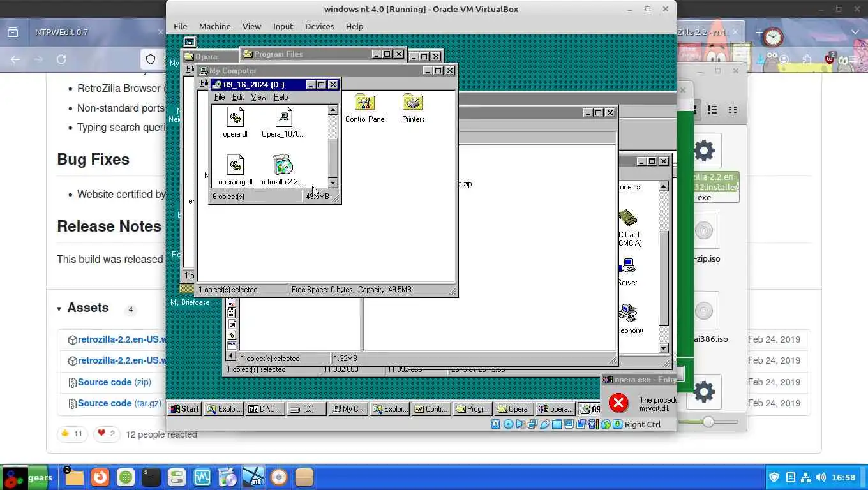The width and height of the screenshot is (868, 490).
Task: Open the View menu in D: drive window
Action: (x=258, y=97)
